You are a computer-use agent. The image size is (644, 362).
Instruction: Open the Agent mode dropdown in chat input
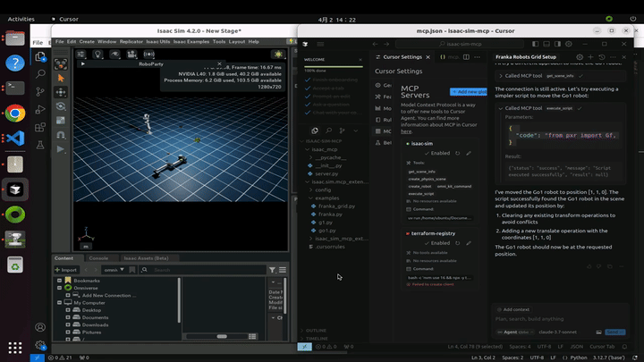pos(515,332)
